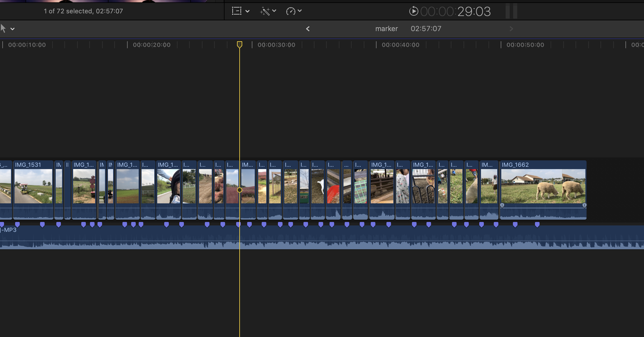
Task: Select the IMG_1531 clip thumbnail
Action: (33, 186)
